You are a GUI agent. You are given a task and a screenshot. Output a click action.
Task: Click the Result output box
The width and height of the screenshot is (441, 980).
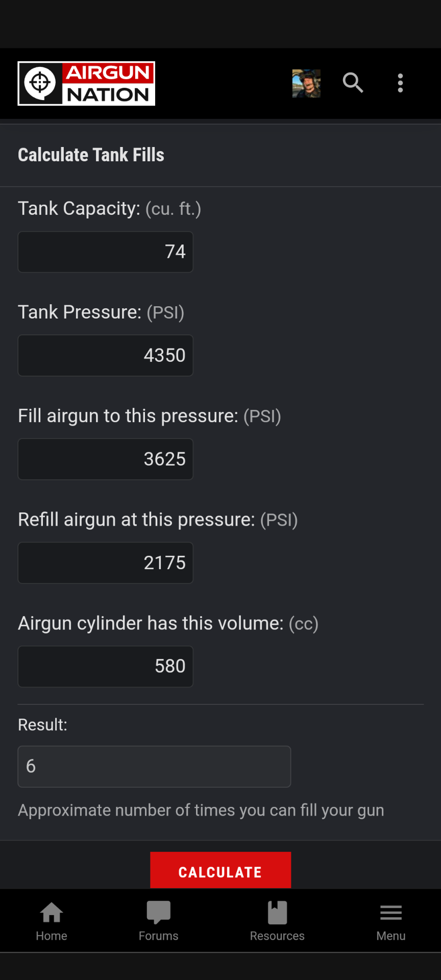[x=154, y=767]
